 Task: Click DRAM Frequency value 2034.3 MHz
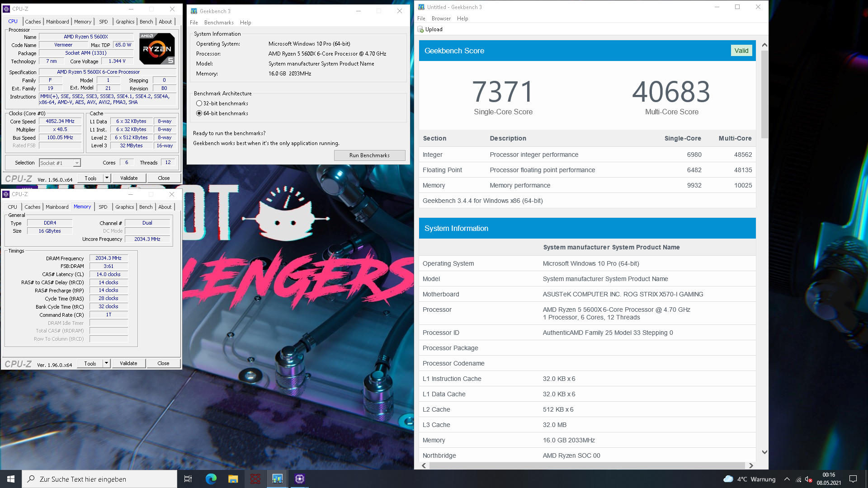(x=108, y=258)
